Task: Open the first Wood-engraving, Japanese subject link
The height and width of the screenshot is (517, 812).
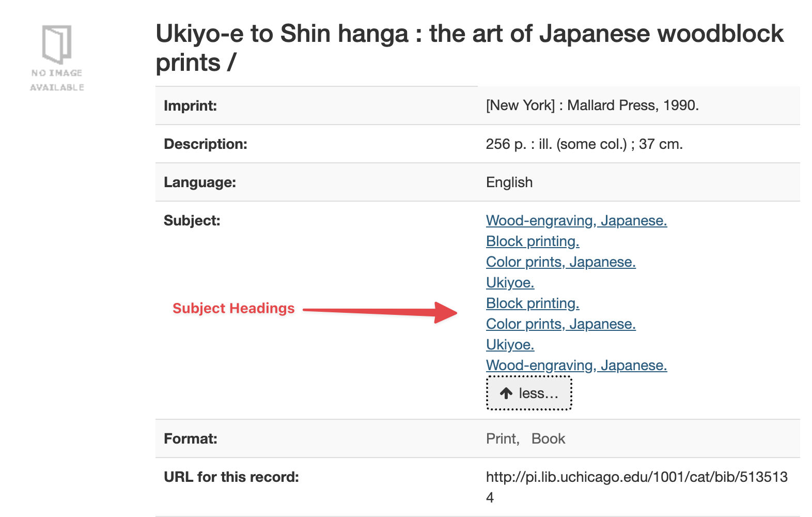Action: pos(576,221)
